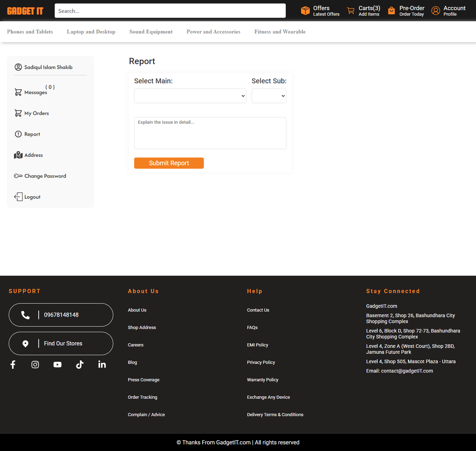Expand the Select Sub dropdown

[269, 95]
